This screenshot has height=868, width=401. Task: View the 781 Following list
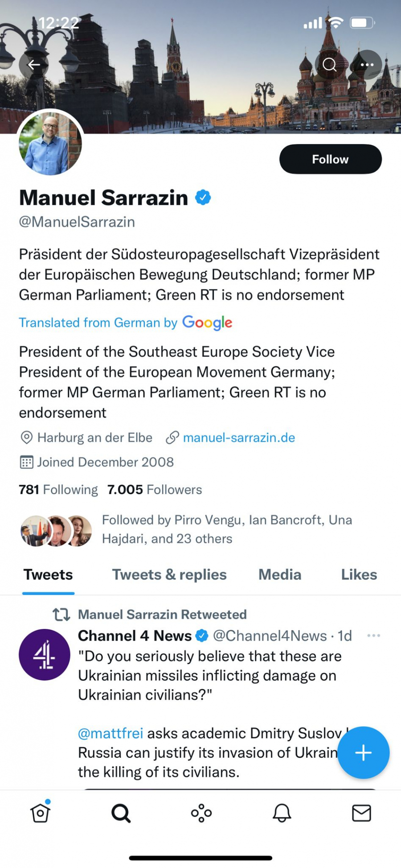pyautogui.click(x=58, y=490)
